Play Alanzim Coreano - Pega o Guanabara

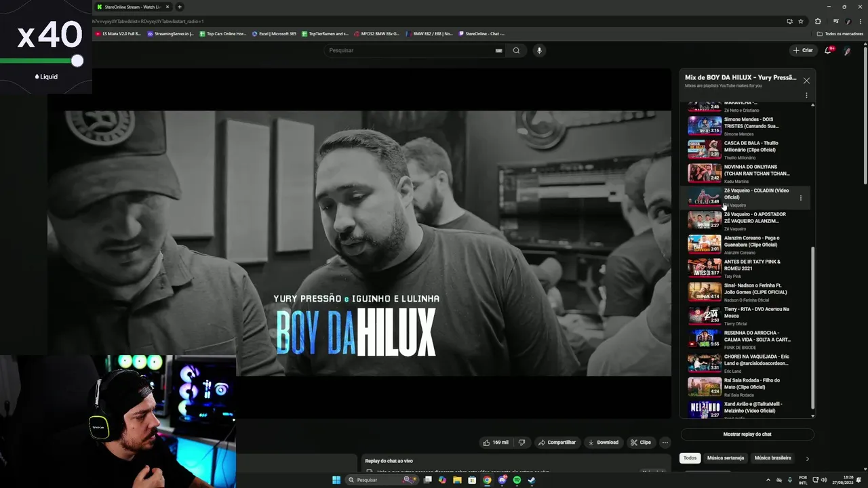click(746, 245)
